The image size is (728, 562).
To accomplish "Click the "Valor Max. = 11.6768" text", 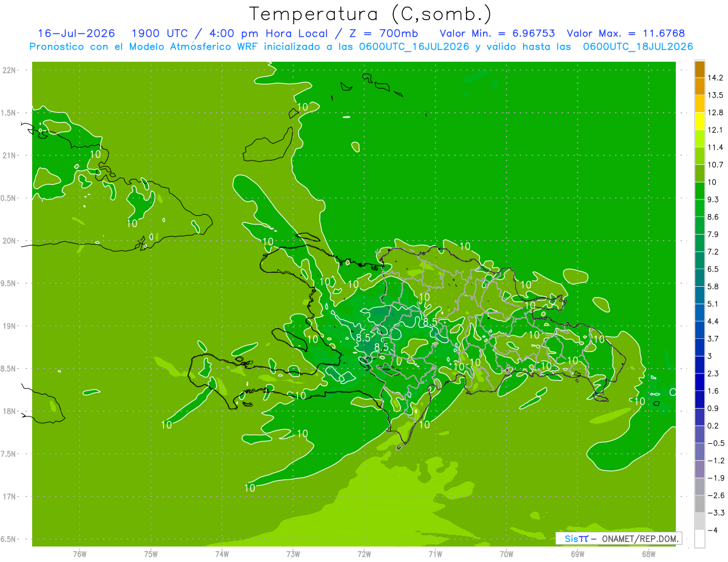I will (x=626, y=33).
